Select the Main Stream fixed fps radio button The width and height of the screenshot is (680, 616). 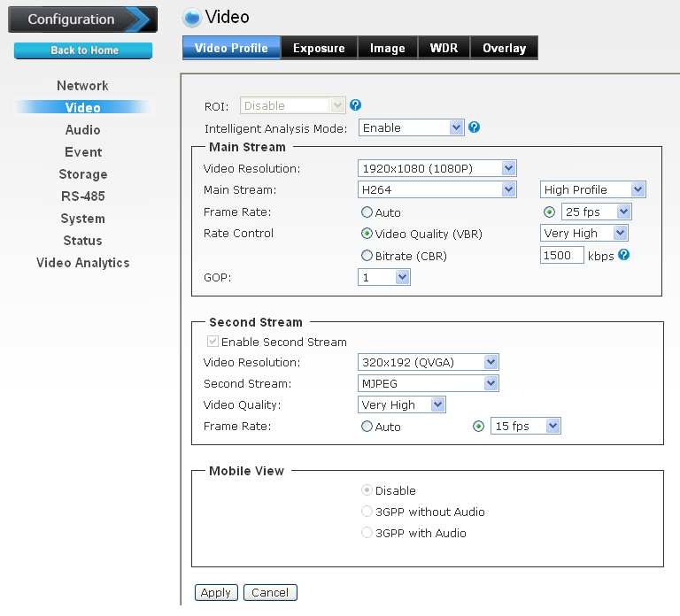click(x=549, y=212)
